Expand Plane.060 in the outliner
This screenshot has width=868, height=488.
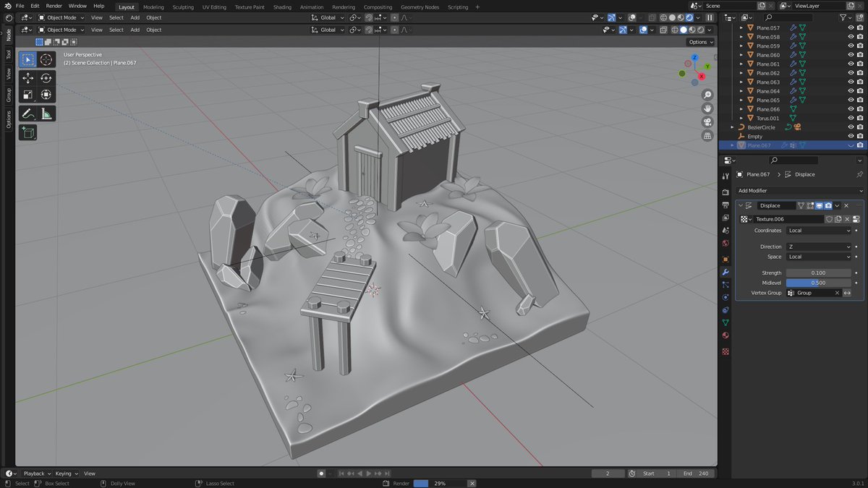click(741, 55)
